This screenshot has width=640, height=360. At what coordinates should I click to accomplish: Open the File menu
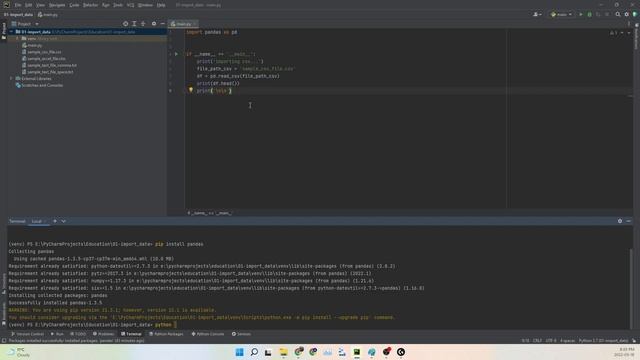18,5
